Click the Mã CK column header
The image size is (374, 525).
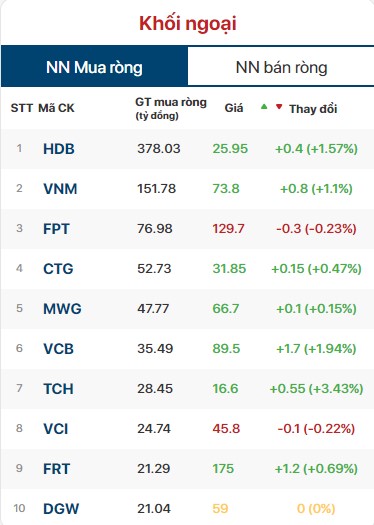click(56, 108)
